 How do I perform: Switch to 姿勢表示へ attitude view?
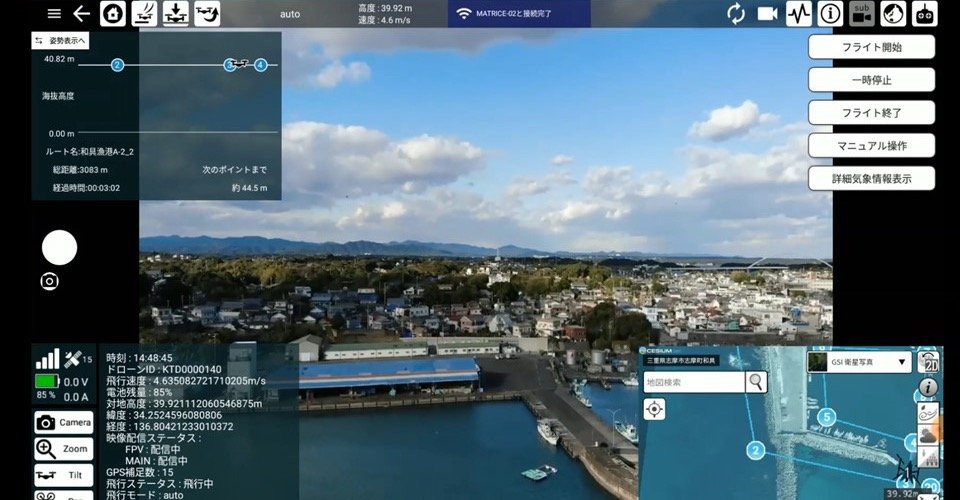click(x=61, y=40)
